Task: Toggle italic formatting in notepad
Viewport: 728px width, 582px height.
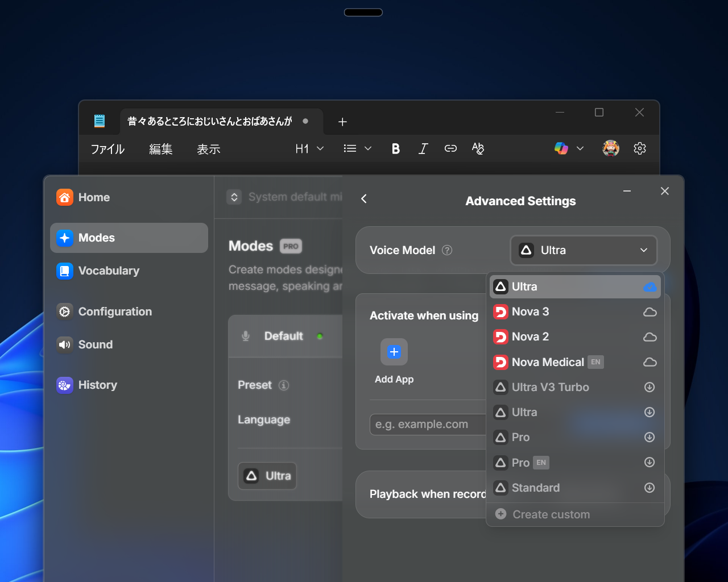Action: click(423, 148)
